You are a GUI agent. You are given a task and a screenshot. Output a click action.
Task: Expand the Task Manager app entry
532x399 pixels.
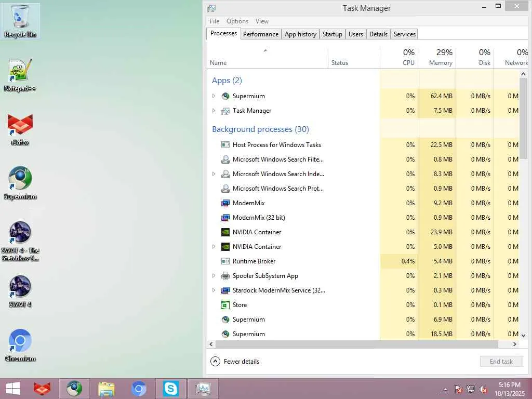(214, 111)
